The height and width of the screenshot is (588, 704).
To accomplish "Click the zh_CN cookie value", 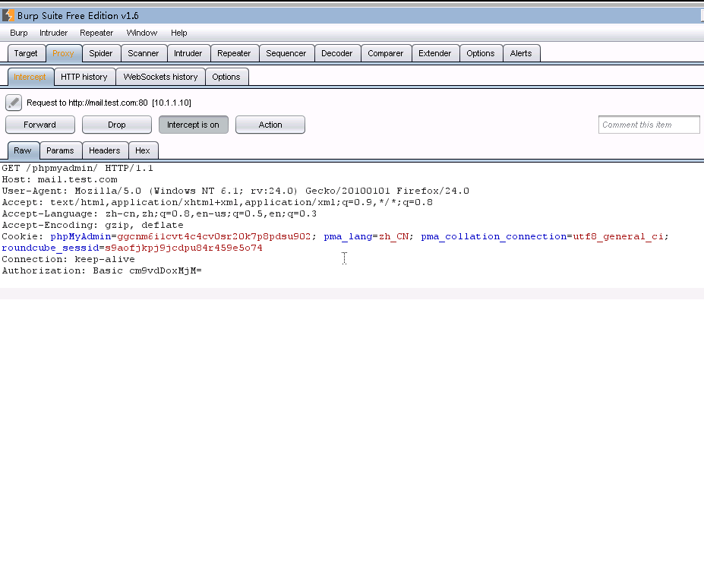I will click(393, 236).
